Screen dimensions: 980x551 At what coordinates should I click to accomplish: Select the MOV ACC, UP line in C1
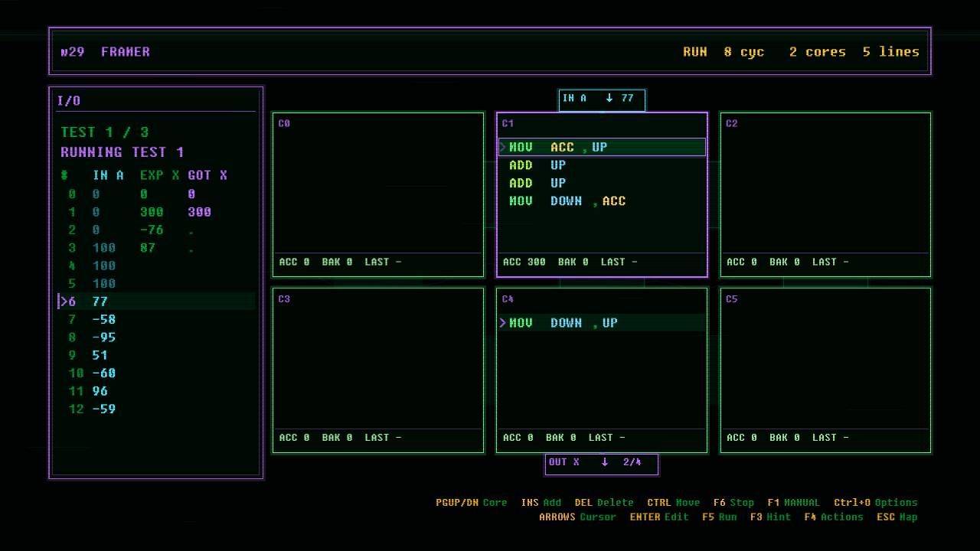coord(602,147)
